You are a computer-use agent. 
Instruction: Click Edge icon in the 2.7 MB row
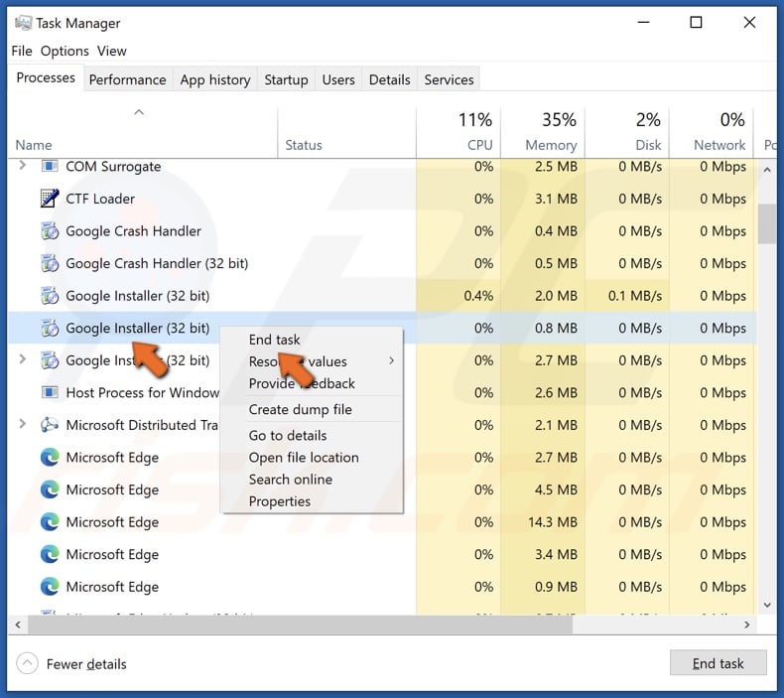[x=49, y=458]
